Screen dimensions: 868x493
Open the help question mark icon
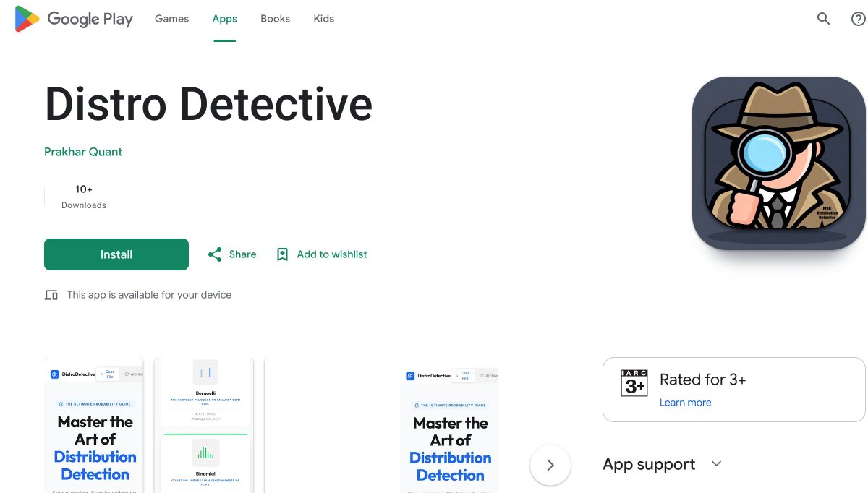click(859, 19)
